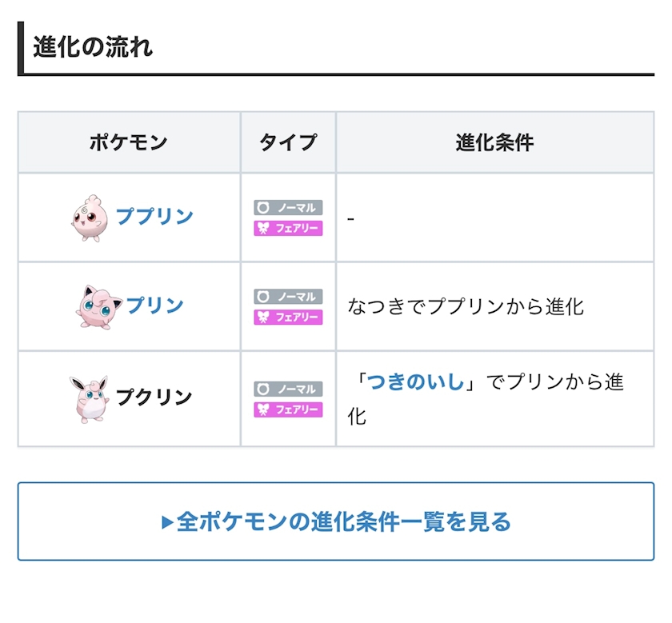Screen dimensions: 672x623
Task: Click プクリン's ノーマル type badge
Action: click(x=288, y=389)
